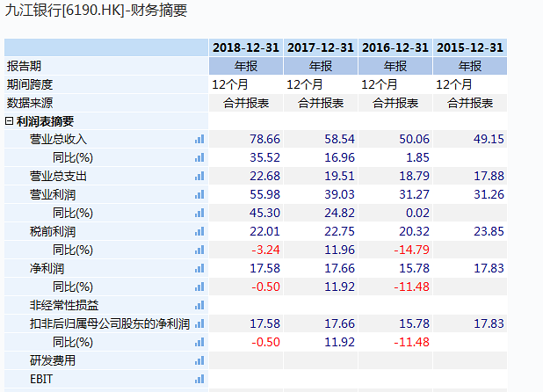Click 年报 under 2017-12-31
The height and width of the screenshot is (392, 543).
point(321,66)
